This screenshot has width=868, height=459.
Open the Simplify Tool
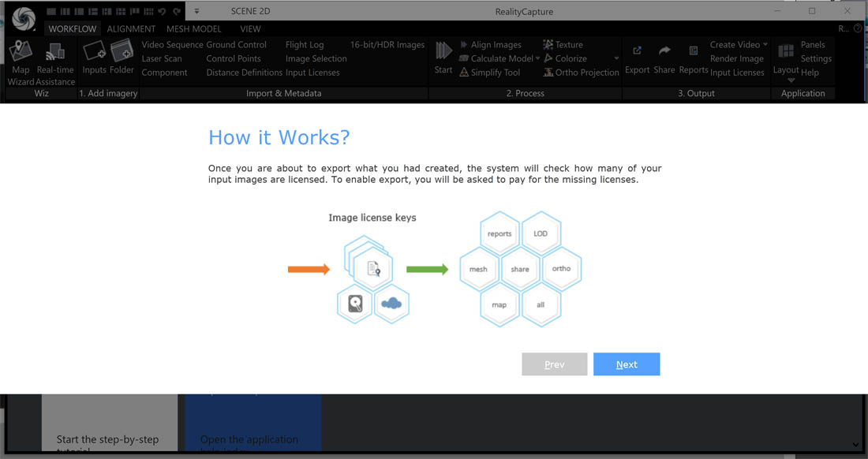(490, 73)
